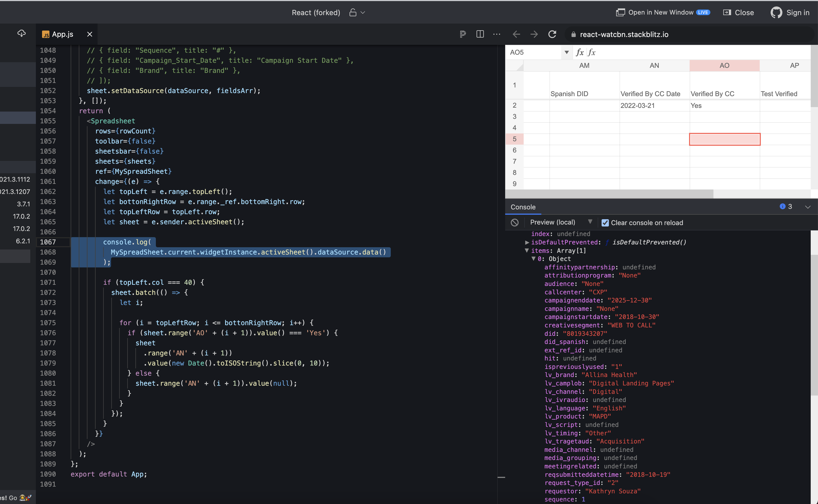Open the editor more options ellipsis
Screen dimensions: 818x504
(497, 34)
